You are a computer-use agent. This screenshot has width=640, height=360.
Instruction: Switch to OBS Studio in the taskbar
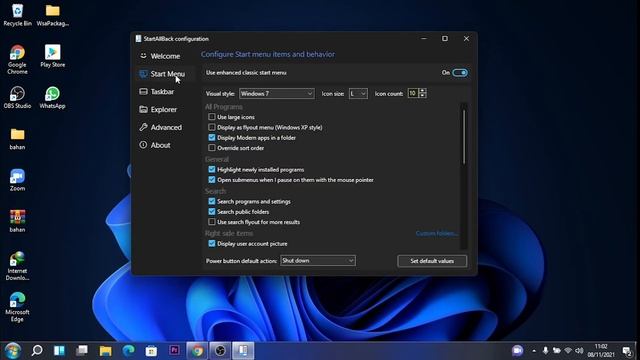tap(220, 351)
